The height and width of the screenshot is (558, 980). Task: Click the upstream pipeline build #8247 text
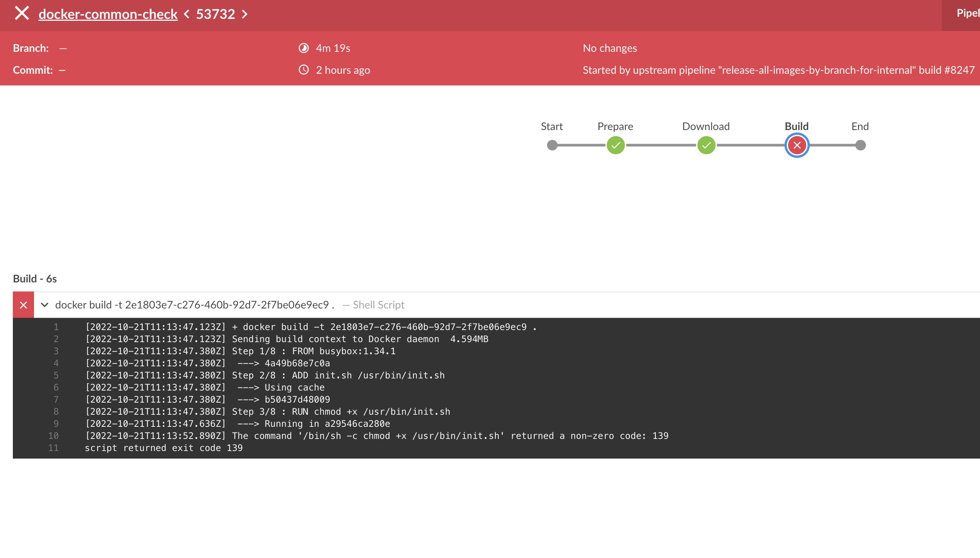(778, 70)
